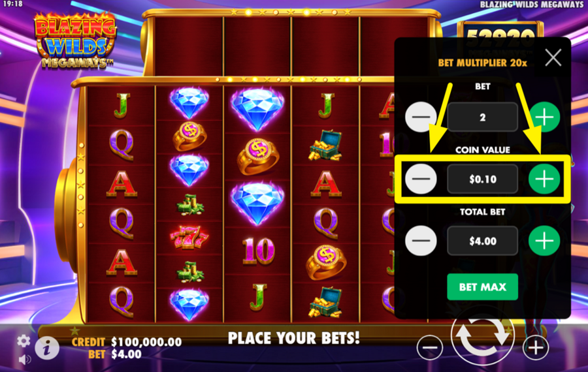Raise the coin value with plus

[544, 179]
